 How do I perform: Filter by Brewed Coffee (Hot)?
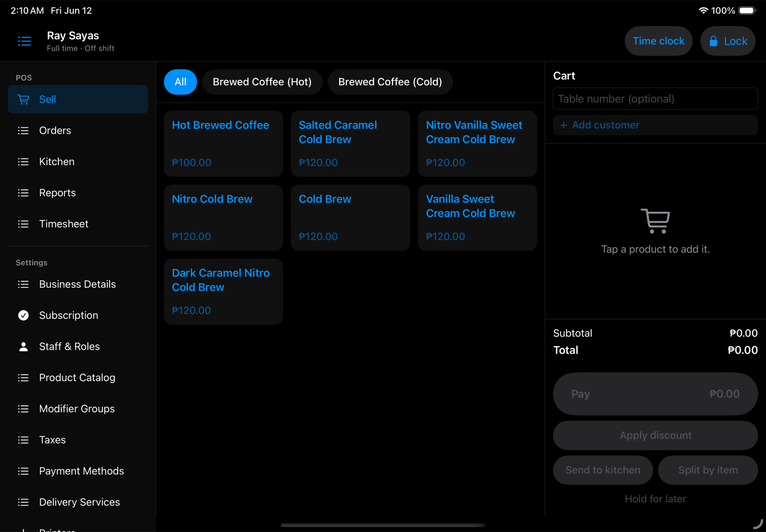262,82
